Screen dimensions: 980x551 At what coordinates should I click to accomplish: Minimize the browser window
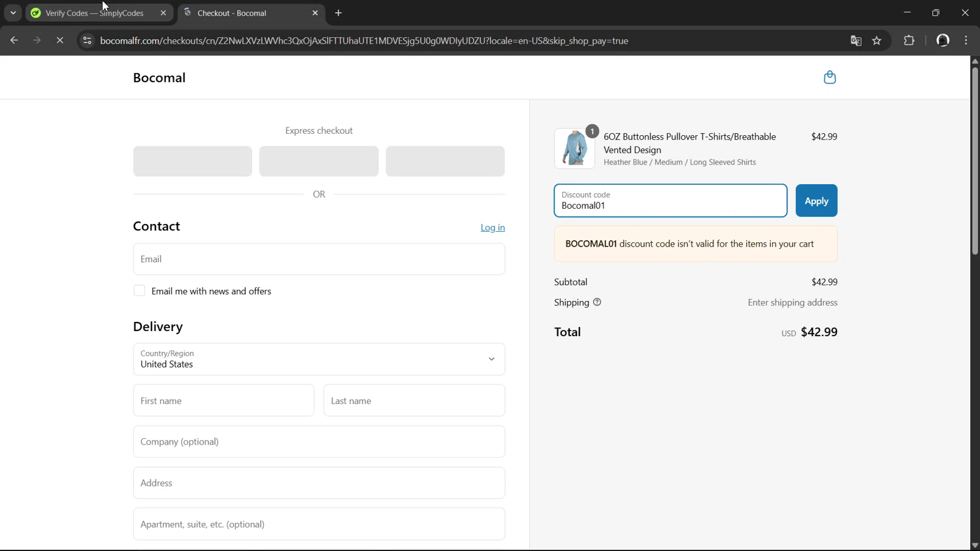(907, 12)
